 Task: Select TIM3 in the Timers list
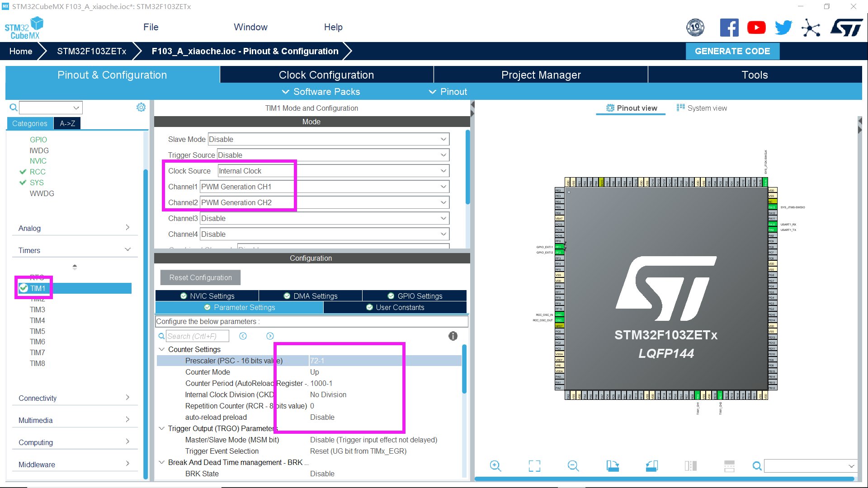pos(38,310)
